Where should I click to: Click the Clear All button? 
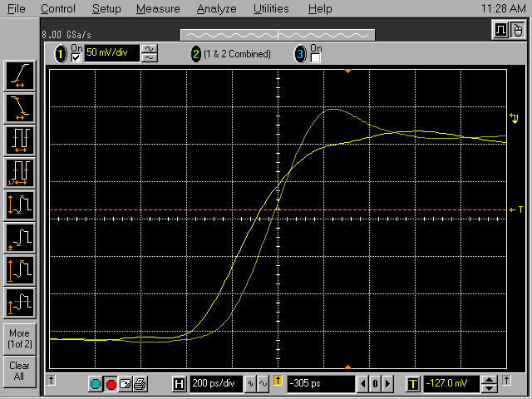click(20, 371)
